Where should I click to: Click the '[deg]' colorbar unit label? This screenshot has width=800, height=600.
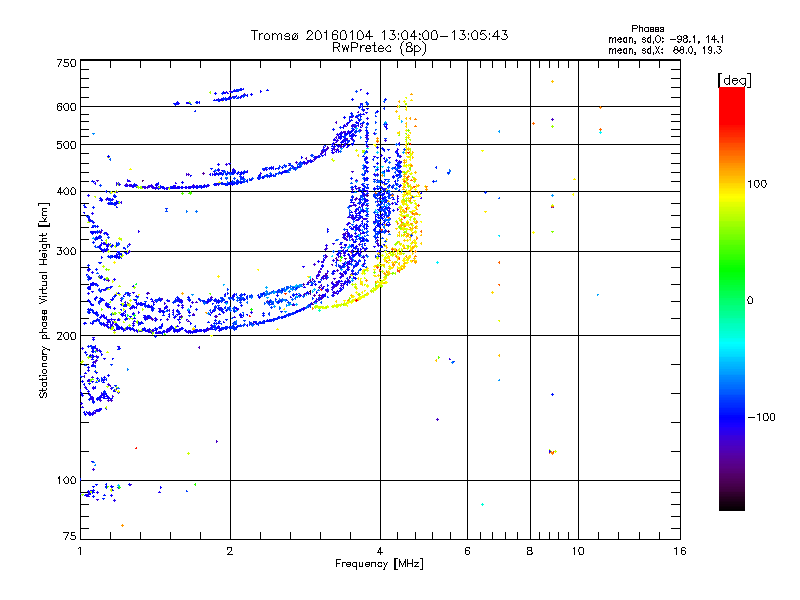[x=734, y=80]
